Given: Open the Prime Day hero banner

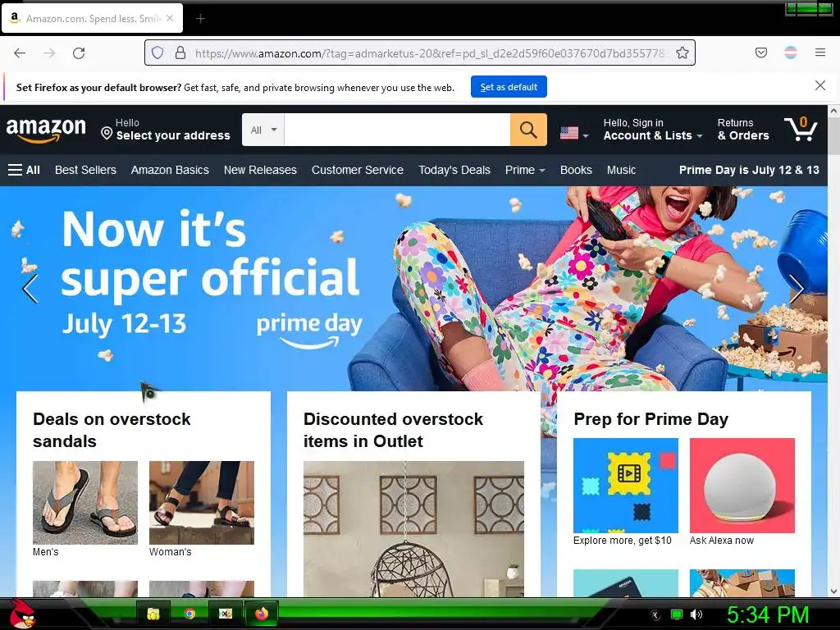Looking at the screenshot, I should [413, 288].
